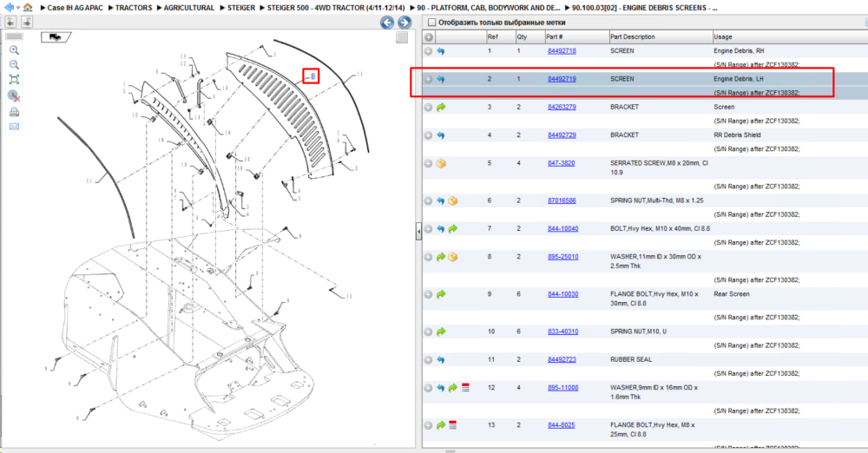Open part number link 87016586

(x=562, y=201)
